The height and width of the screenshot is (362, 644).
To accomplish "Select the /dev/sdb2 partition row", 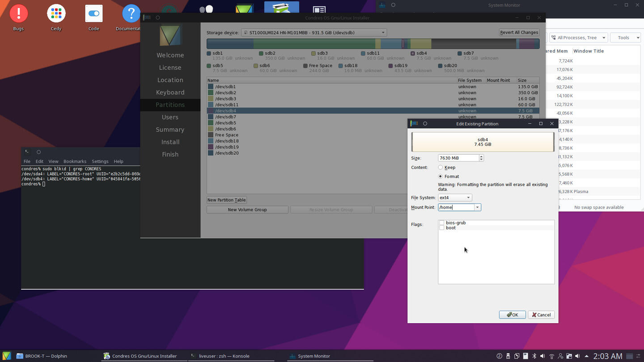I will (x=373, y=93).
